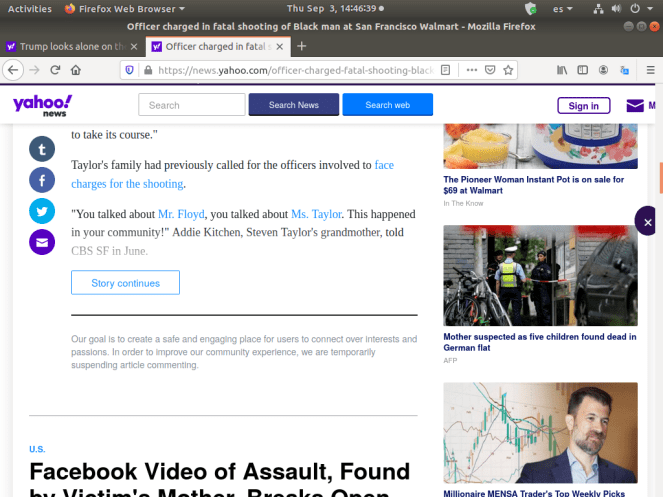Viewport: 663px width, 497px height.
Task: Reload the current page
Action: [54, 70]
